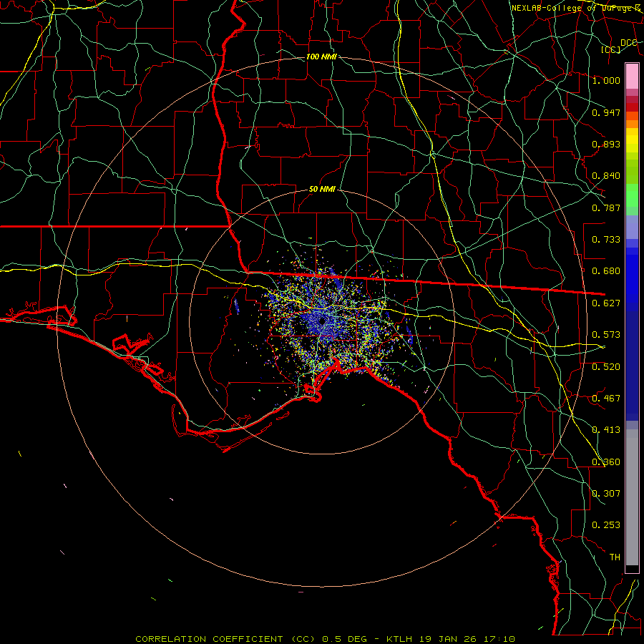Click the "CORRELATION COEFFICIENT (CC)" product title
Image resolution: width=644 pixels, height=644 pixels.
pos(225,639)
